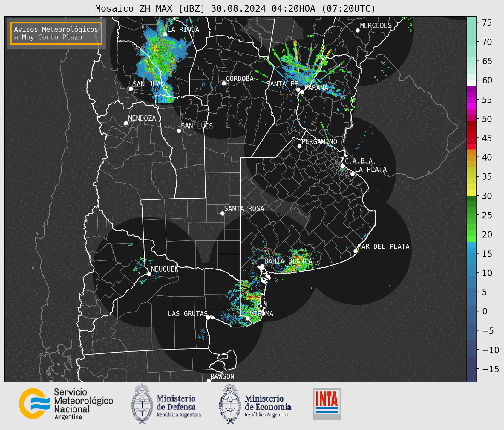Click the MAR DEL PLATA city label
Screen dimensions: 504x430
pos(384,247)
